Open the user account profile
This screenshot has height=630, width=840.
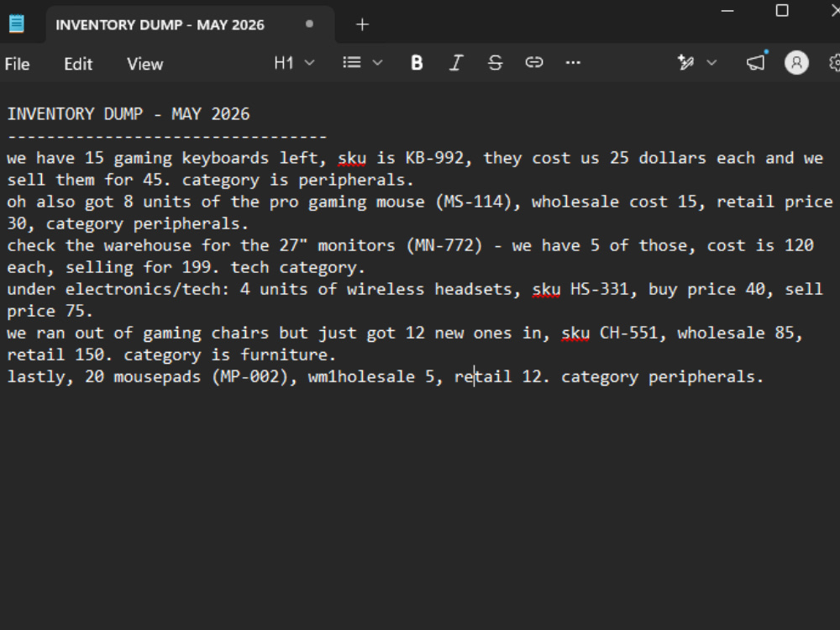click(796, 63)
